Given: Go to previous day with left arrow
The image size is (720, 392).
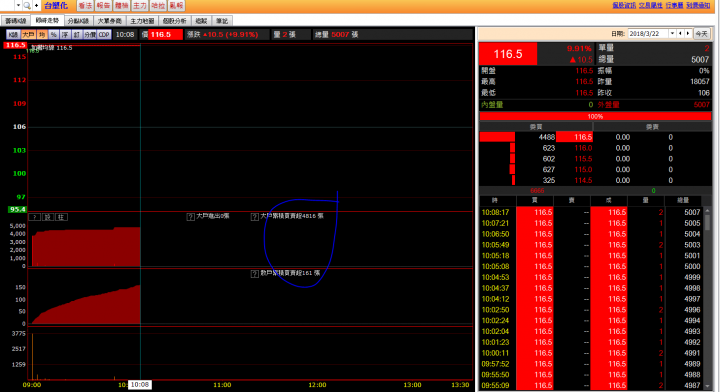Looking at the screenshot, I should coord(681,34).
